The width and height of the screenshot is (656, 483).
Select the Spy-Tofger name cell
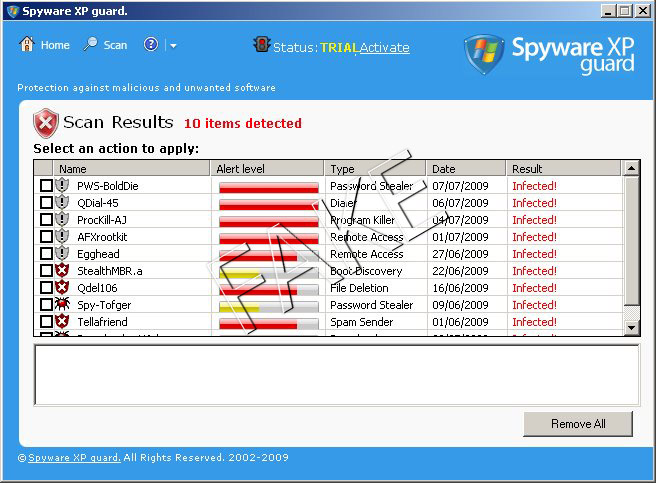coord(104,305)
